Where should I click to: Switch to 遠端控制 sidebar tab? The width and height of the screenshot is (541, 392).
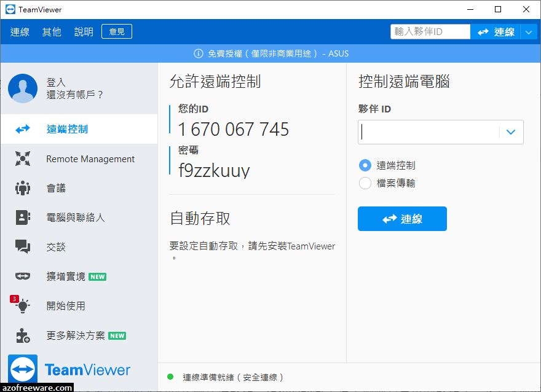coord(79,129)
